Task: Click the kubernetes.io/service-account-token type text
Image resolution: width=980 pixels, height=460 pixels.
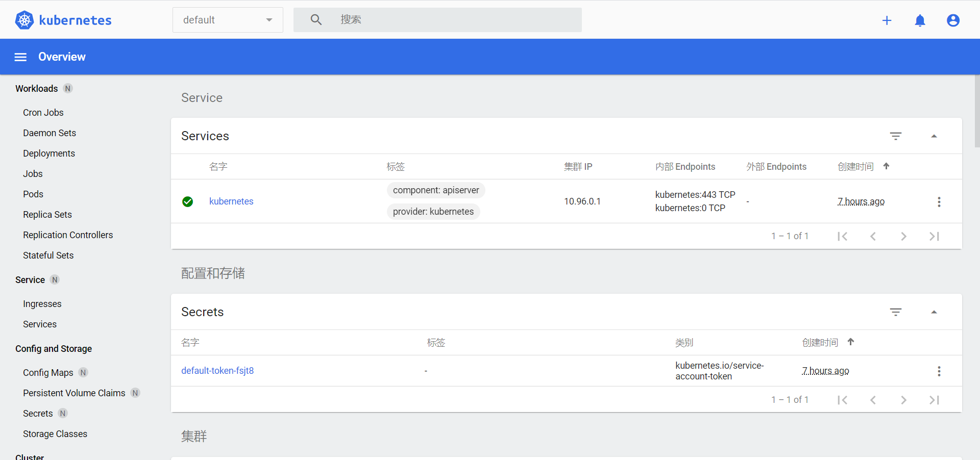Action: pyautogui.click(x=720, y=371)
